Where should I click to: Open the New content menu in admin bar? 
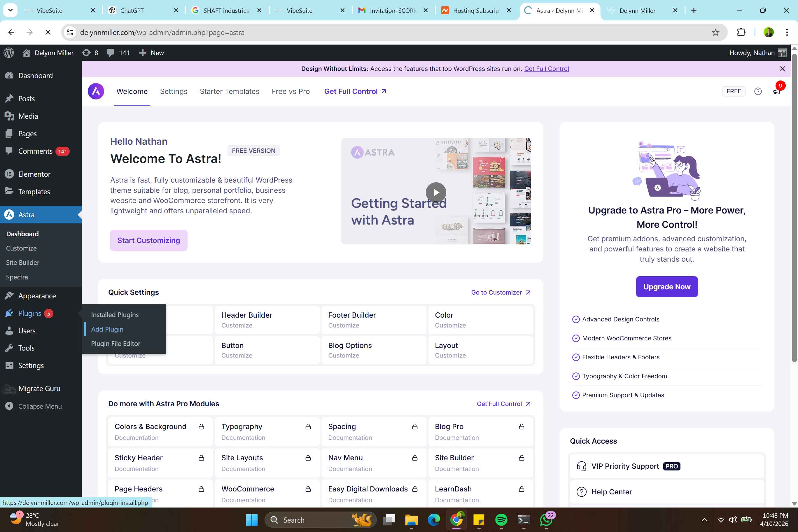click(x=151, y=52)
